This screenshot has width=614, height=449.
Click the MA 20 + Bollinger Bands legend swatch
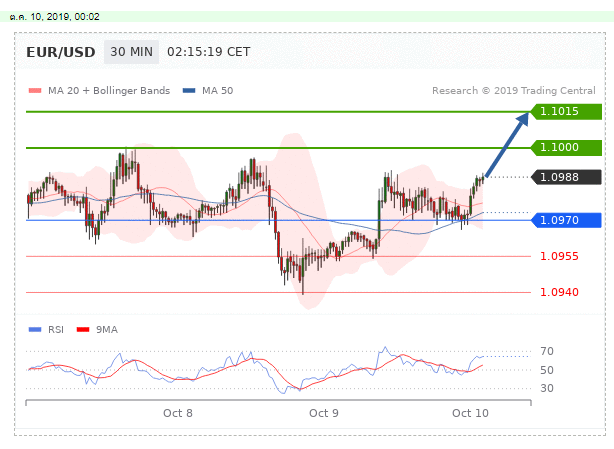coord(35,91)
